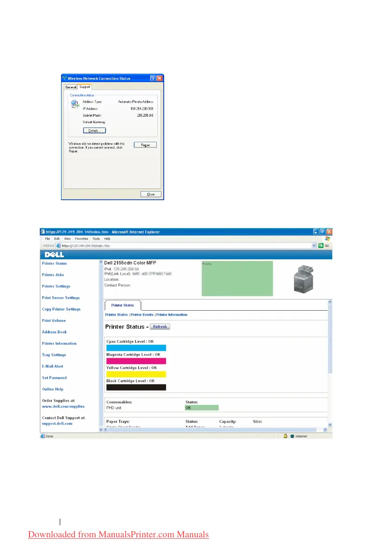Viewport: 392px width, 556px height.
Task: Open Print Volume in the sidebar
Action: pos(54,320)
